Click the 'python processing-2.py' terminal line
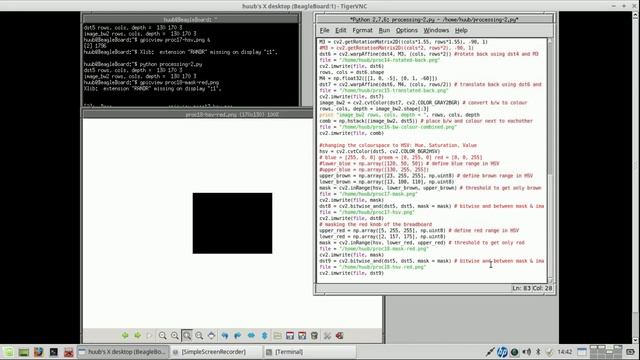This screenshot has width=640, height=360. pos(143,64)
